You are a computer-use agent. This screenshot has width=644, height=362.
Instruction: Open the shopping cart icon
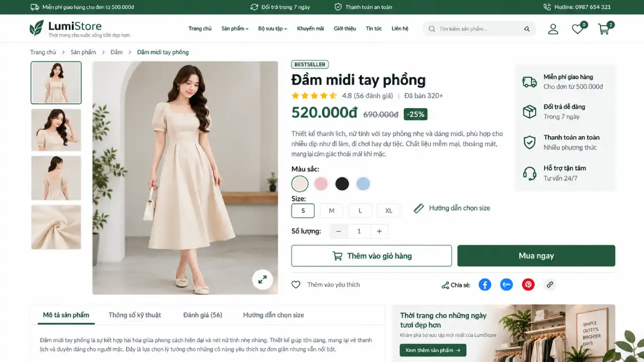[x=604, y=29]
